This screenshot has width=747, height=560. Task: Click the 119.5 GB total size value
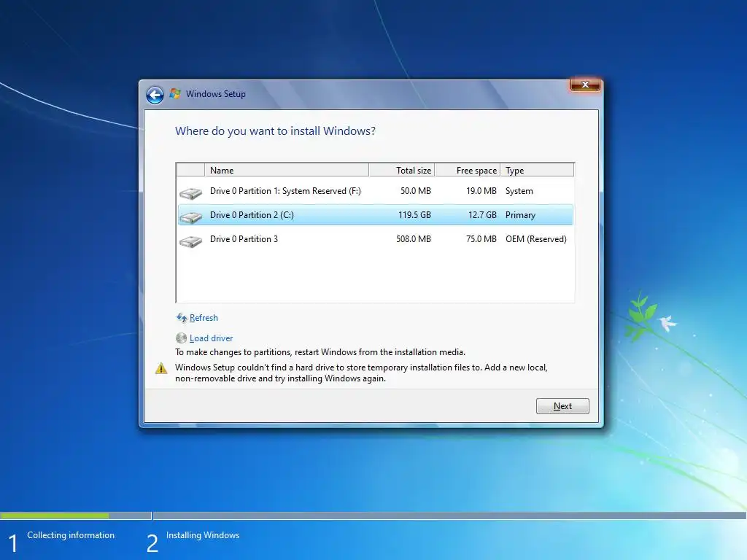pos(414,215)
